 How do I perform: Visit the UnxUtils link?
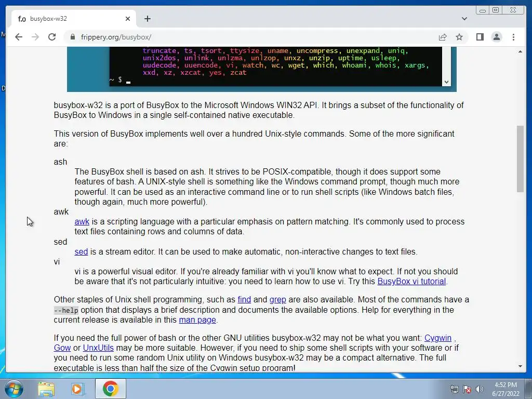[98, 348]
